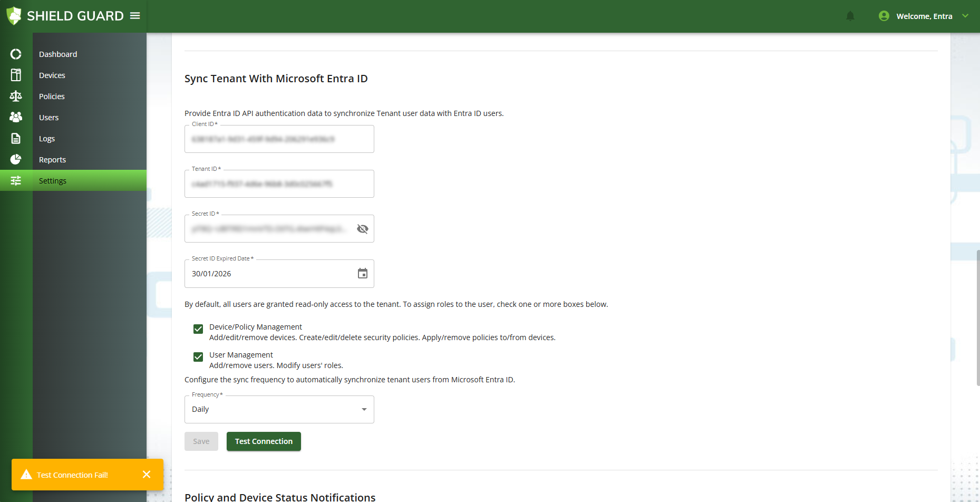The width and height of the screenshot is (980, 502).
Task: Open Devices via its sidebar icon
Action: 16,75
